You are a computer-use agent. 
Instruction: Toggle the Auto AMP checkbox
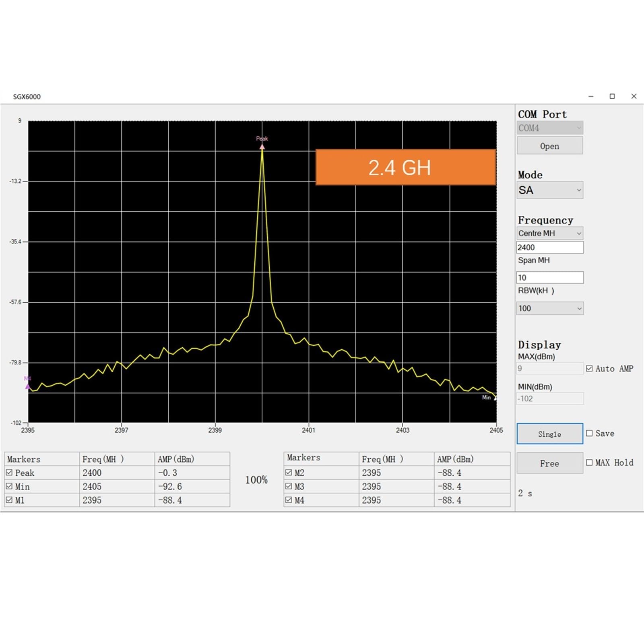point(589,368)
